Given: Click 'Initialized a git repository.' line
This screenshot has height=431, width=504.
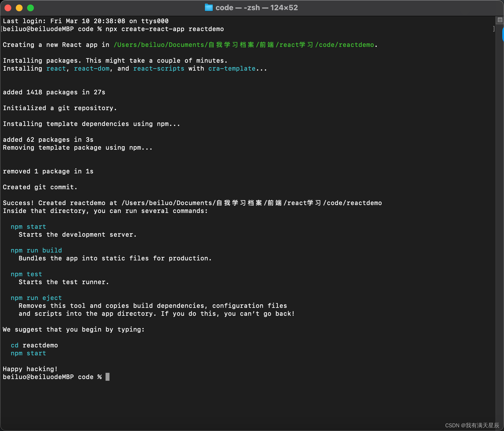Looking at the screenshot, I should (x=60, y=108).
